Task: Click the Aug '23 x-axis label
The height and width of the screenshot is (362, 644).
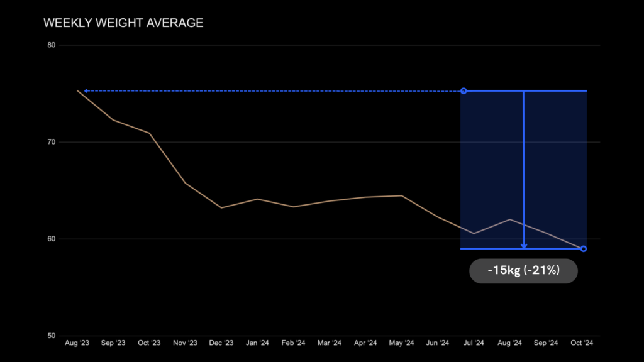Action: pos(77,343)
